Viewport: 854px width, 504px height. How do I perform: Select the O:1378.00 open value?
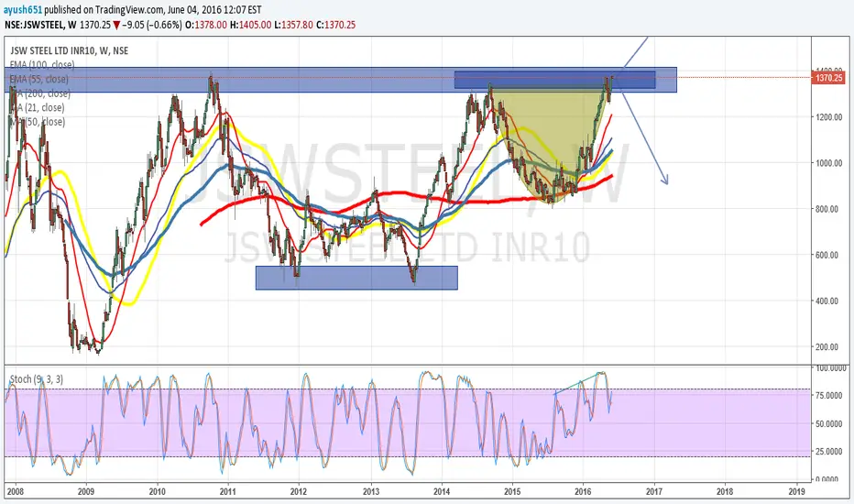click(x=206, y=25)
